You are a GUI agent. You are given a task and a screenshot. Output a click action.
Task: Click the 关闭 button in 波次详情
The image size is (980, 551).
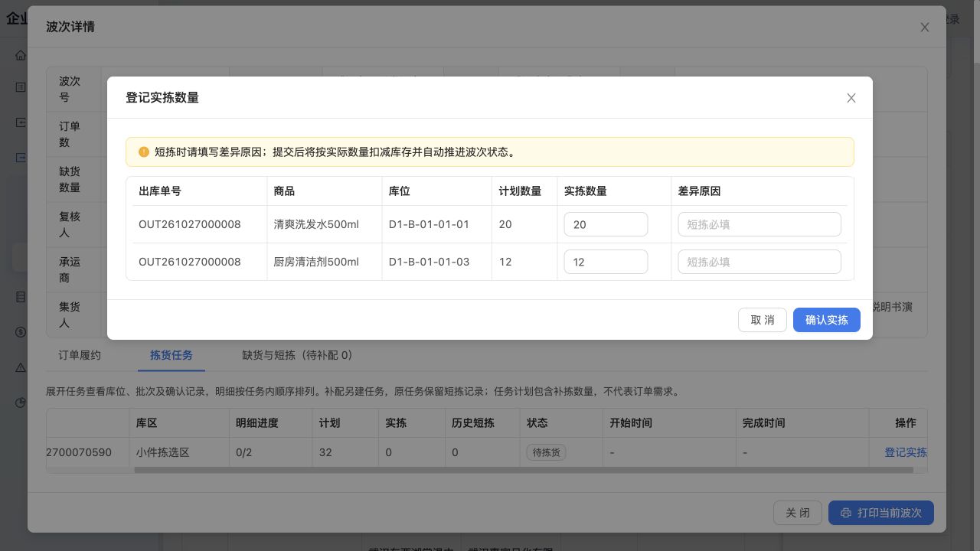(798, 513)
